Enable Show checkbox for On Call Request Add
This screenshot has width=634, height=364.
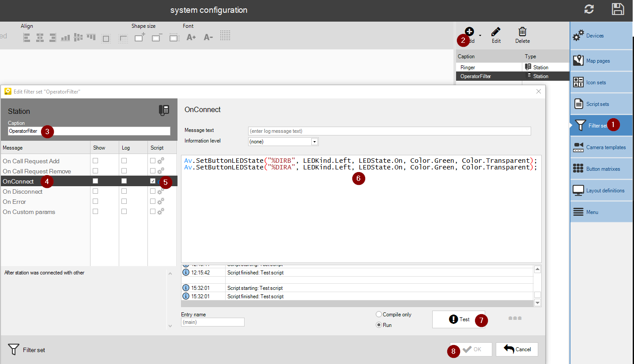95,161
